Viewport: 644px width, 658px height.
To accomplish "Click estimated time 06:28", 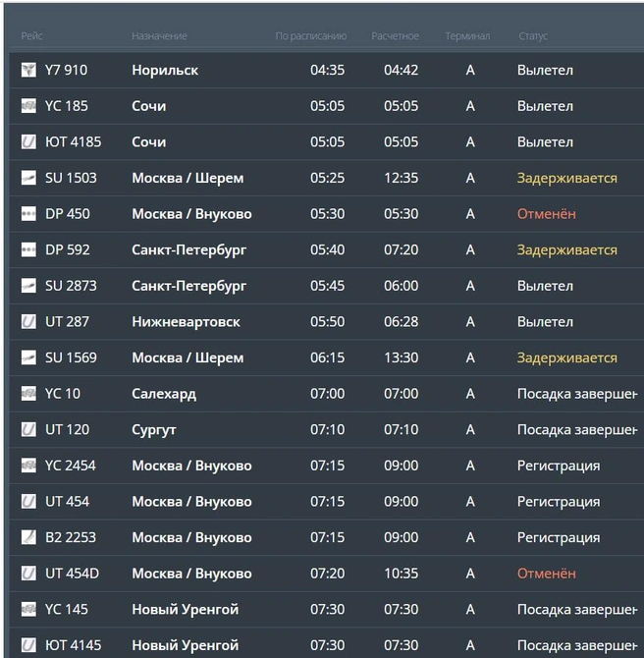I will 402,321.
